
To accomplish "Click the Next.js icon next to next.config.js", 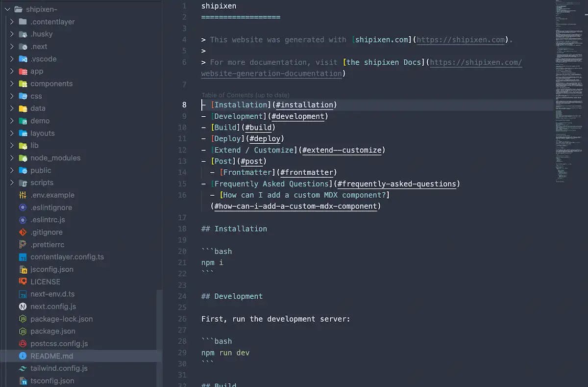I will 23,306.
